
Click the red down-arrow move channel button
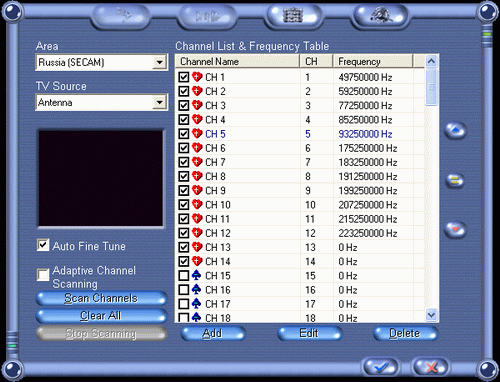pos(456,230)
